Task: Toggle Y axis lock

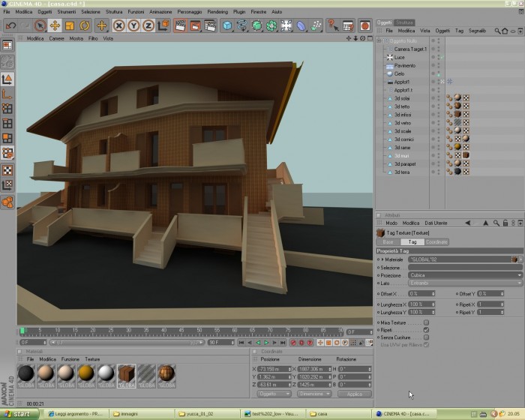Action: click(x=133, y=25)
